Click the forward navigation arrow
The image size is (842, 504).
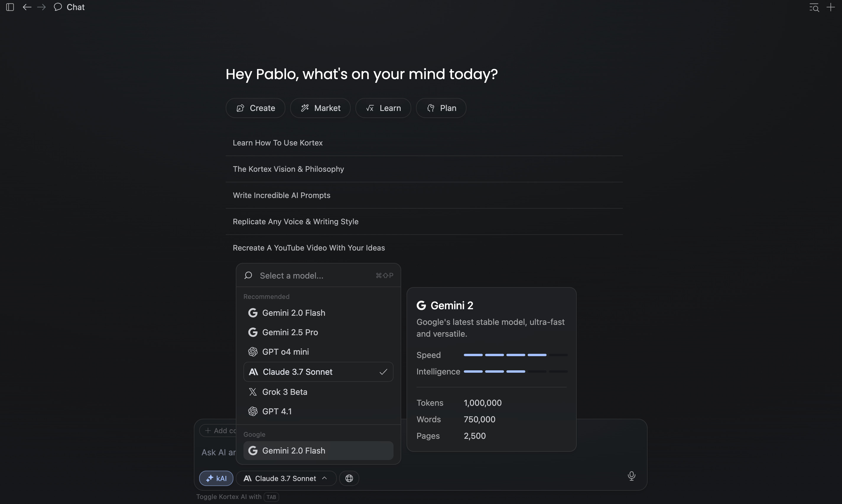(x=41, y=7)
